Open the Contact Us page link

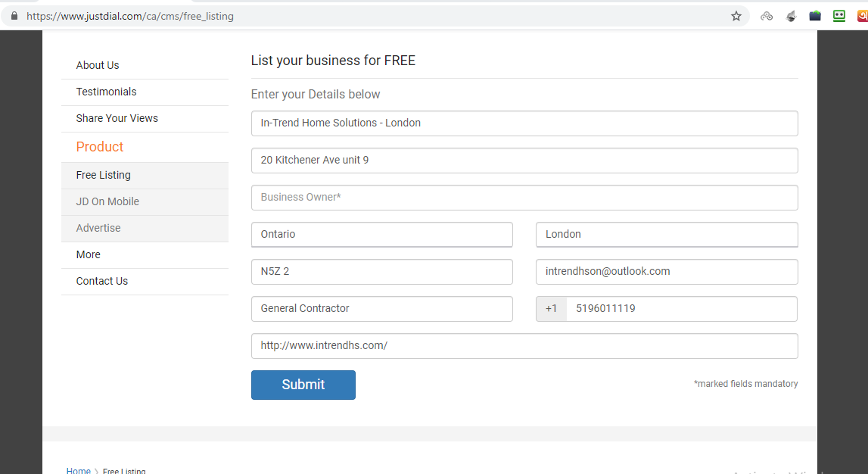point(101,281)
